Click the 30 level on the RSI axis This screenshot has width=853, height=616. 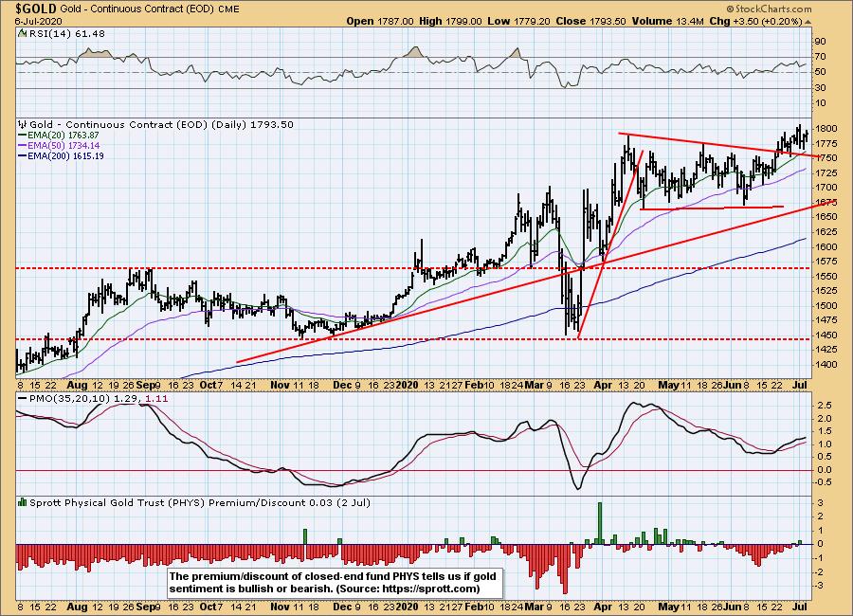pyautogui.click(x=821, y=87)
